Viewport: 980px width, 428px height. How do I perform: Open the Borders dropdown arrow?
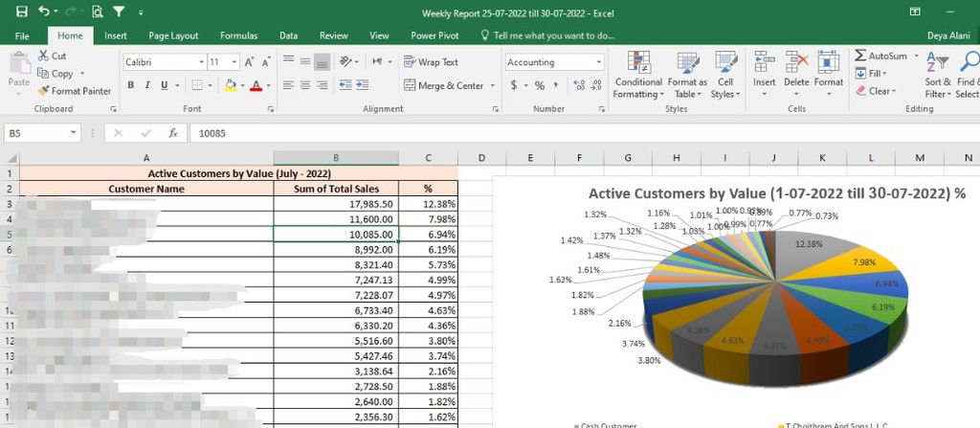click(x=210, y=85)
